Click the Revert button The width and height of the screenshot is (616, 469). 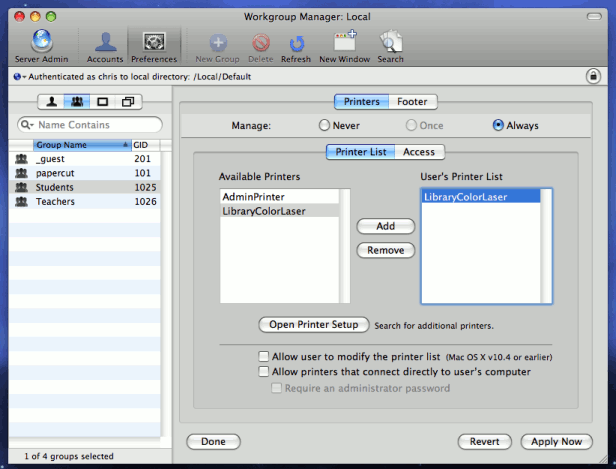point(484,442)
